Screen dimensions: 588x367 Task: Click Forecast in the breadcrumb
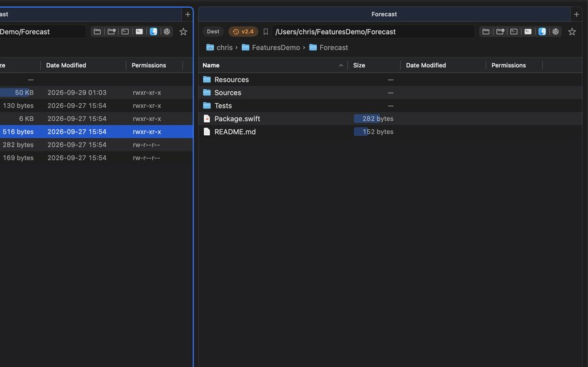tap(329, 48)
